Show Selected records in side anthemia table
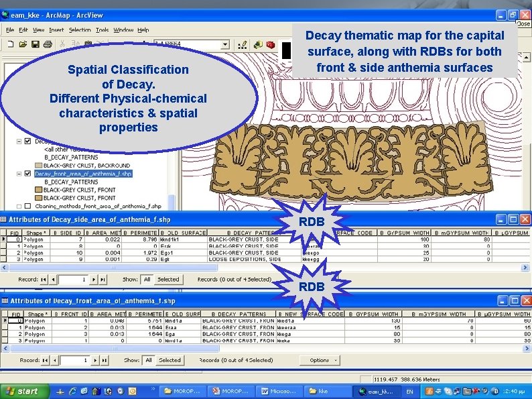Screen dimensions: 532x399 pos(168,280)
